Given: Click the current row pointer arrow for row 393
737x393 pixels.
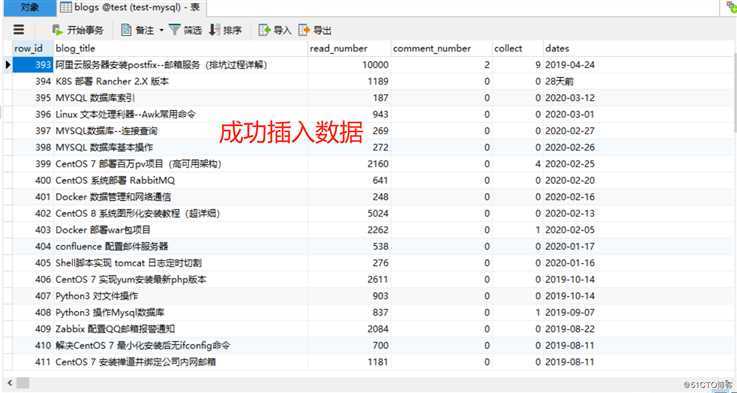Looking at the screenshot, I should click(8, 65).
